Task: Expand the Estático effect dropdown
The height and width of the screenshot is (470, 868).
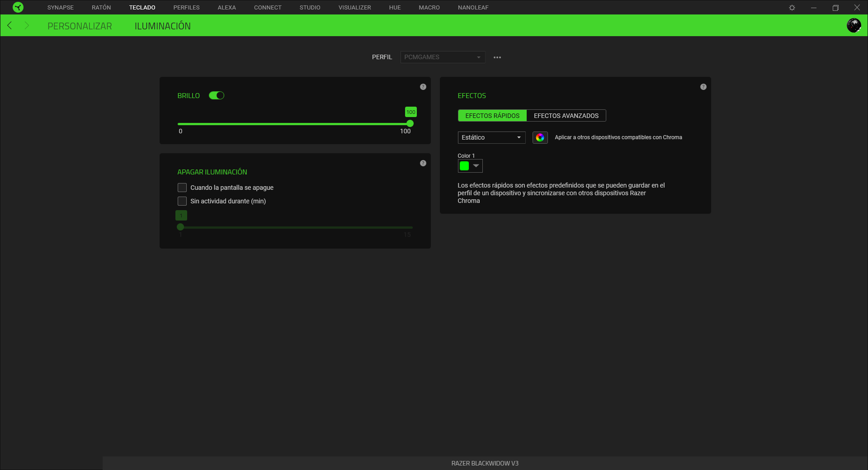Action: [492, 137]
